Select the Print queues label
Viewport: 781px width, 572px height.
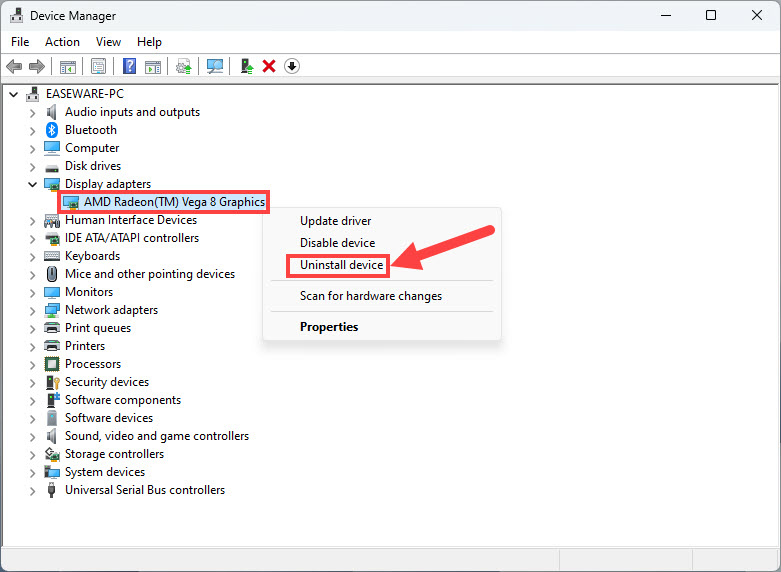tap(98, 328)
